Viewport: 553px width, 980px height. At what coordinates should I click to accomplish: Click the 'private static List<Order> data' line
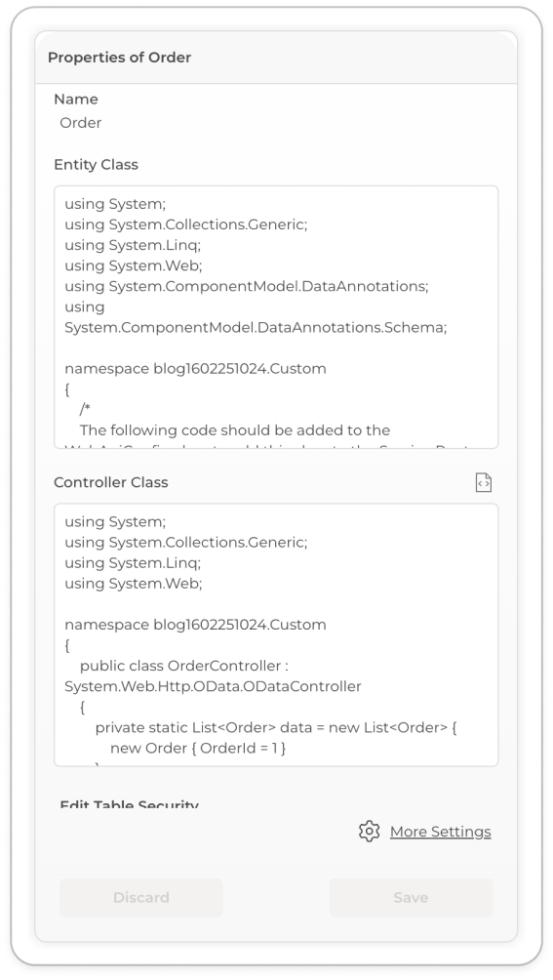click(x=277, y=728)
